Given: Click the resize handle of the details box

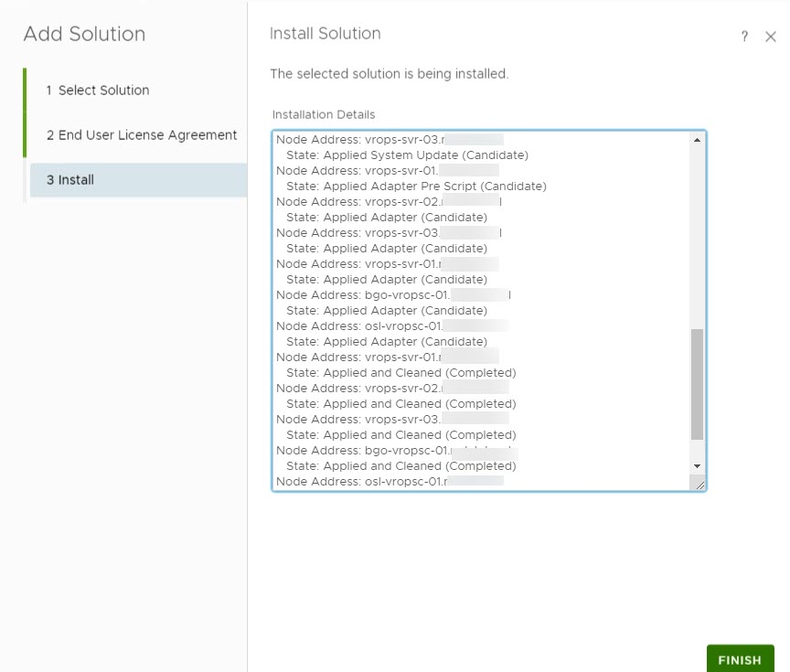Looking at the screenshot, I should click(699, 485).
